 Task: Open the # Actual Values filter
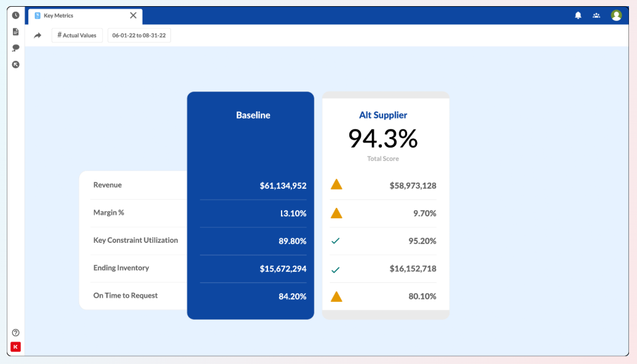[x=76, y=35]
